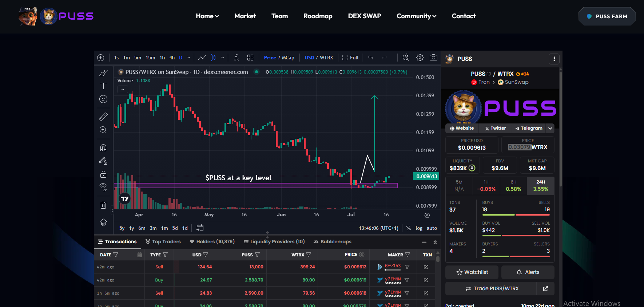The image size is (644, 307).
Task: Open the indicators fx icon
Action: pyautogui.click(x=236, y=58)
